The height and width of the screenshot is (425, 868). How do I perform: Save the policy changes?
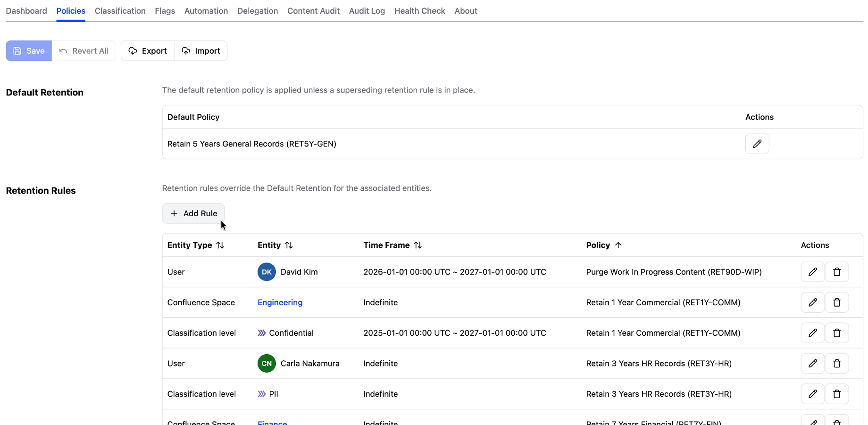pos(29,51)
